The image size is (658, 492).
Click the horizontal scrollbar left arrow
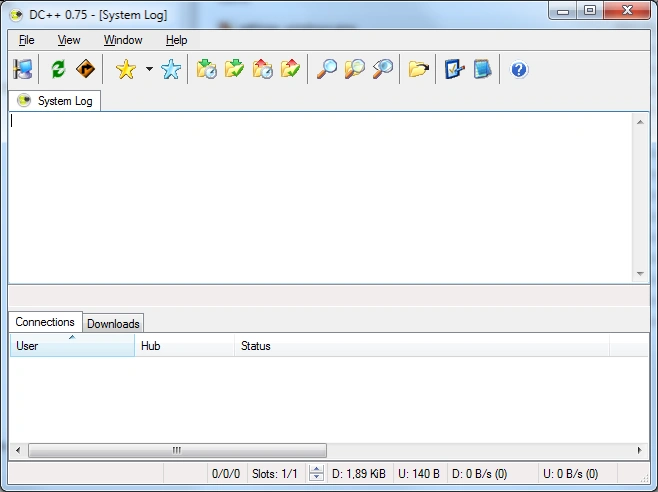click(x=18, y=450)
